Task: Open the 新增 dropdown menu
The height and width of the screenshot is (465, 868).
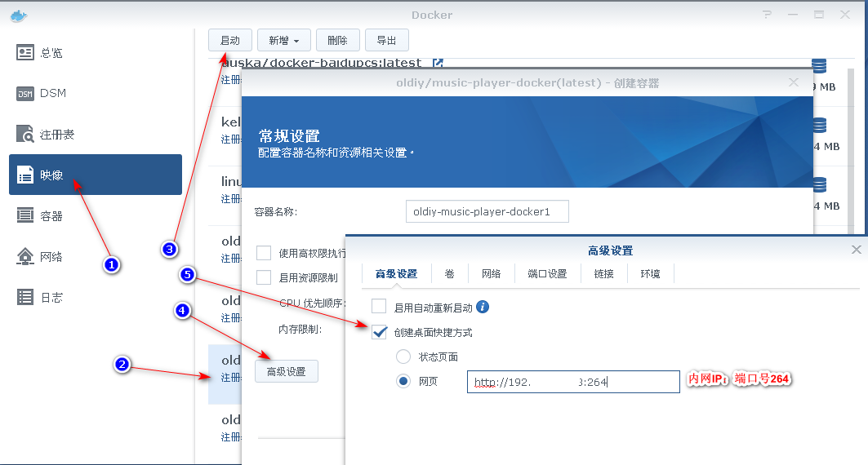Action: [x=284, y=40]
